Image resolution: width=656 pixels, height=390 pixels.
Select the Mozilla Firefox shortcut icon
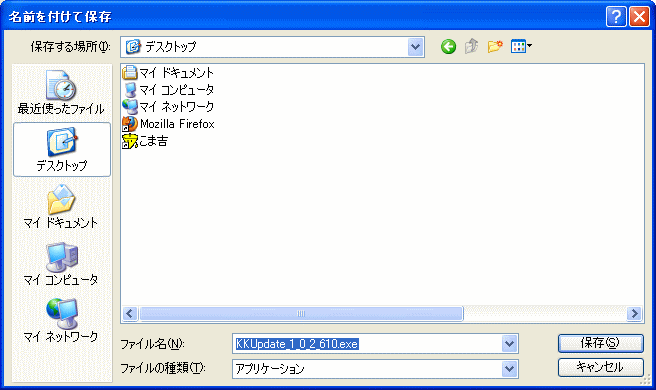(130, 124)
